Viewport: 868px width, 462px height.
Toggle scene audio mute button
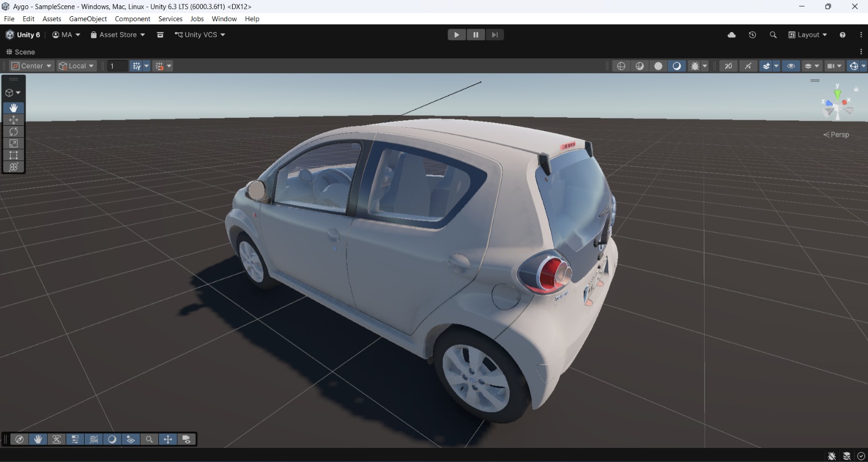coord(748,66)
